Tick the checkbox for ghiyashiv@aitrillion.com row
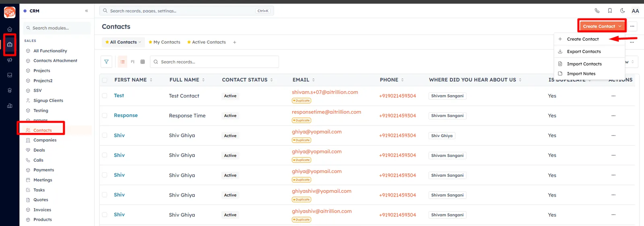Screen dimensions: 644x226 pyautogui.click(x=105, y=215)
